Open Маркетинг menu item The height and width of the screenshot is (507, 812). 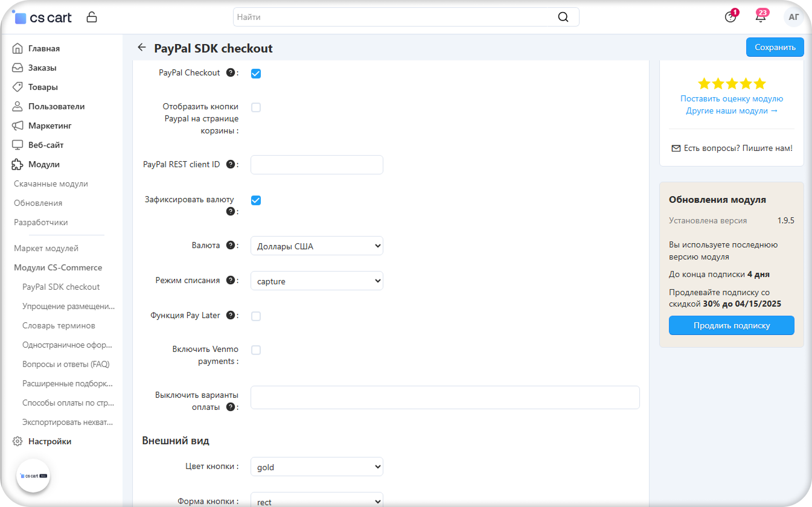pos(50,126)
